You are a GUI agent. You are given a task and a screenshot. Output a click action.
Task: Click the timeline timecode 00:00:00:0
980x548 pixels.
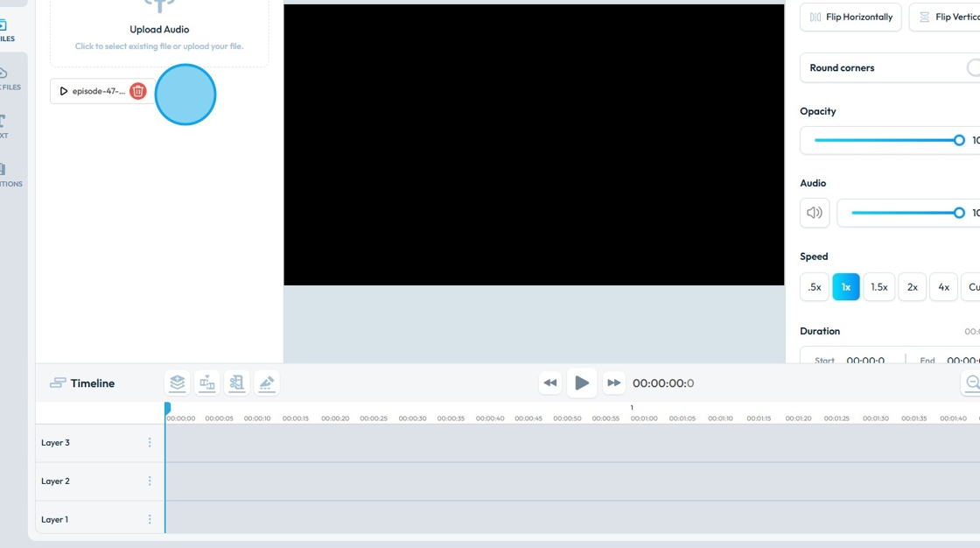point(663,383)
